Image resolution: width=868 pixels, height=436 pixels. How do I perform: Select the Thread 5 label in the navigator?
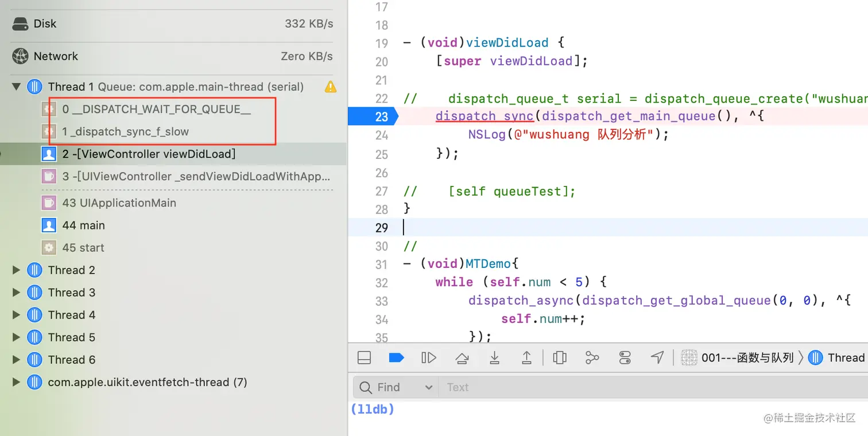(72, 337)
